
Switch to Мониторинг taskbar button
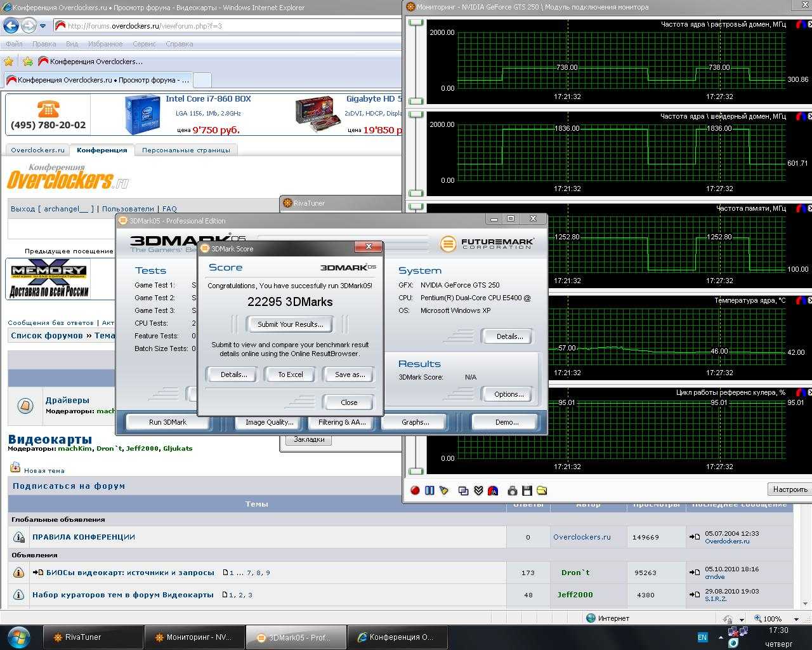tap(195, 637)
